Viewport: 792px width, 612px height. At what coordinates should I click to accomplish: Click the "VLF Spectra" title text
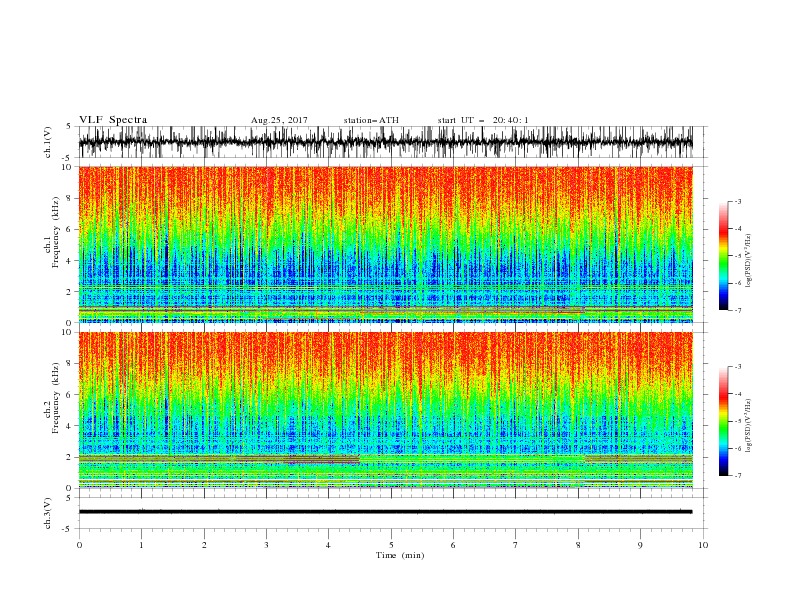(x=113, y=120)
